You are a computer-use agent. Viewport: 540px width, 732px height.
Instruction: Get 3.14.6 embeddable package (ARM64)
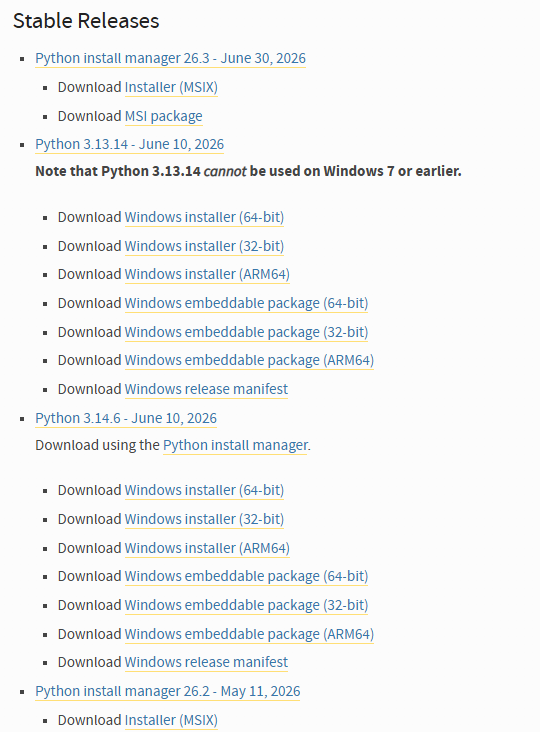249,634
